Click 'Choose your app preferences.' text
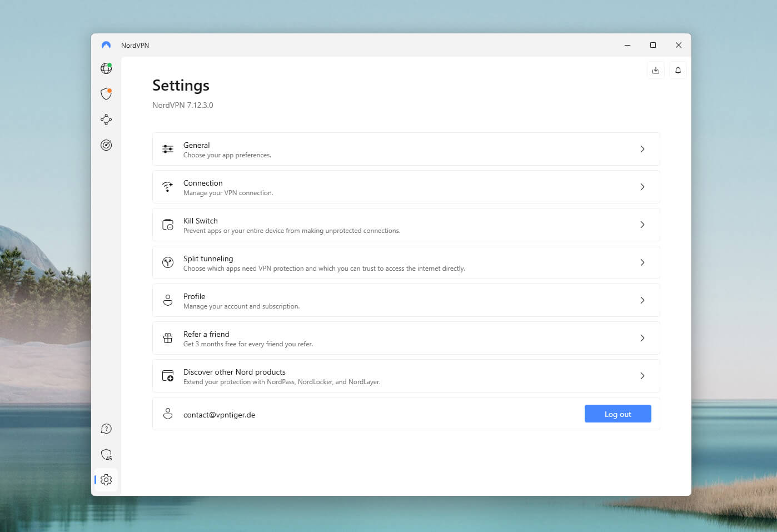The width and height of the screenshot is (777, 532). click(x=227, y=155)
